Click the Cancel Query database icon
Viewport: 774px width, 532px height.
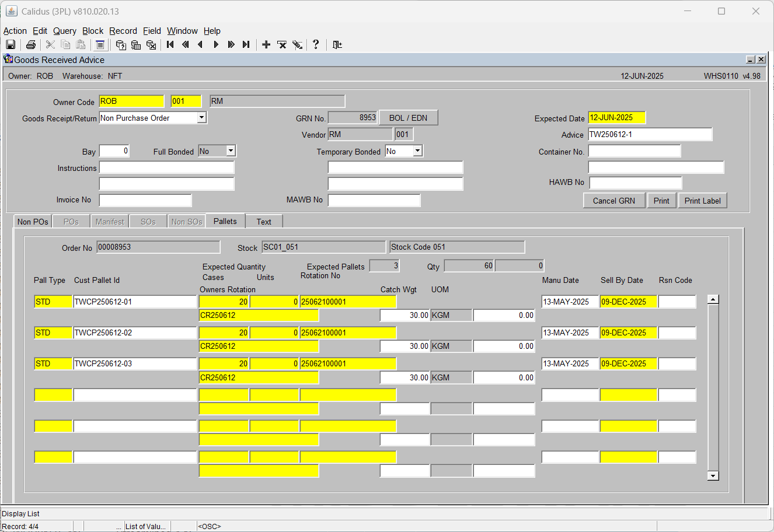click(151, 45)
